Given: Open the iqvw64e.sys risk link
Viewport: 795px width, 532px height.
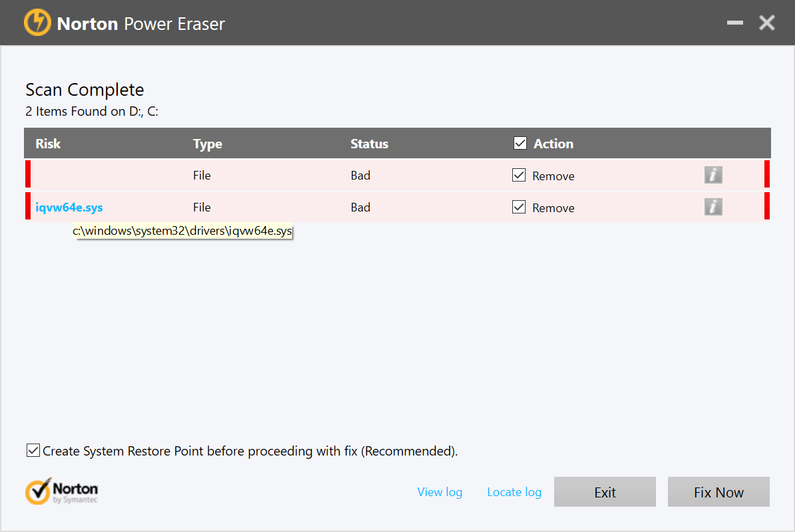Looking at the screenshot, I should click(x=69, y=207).
